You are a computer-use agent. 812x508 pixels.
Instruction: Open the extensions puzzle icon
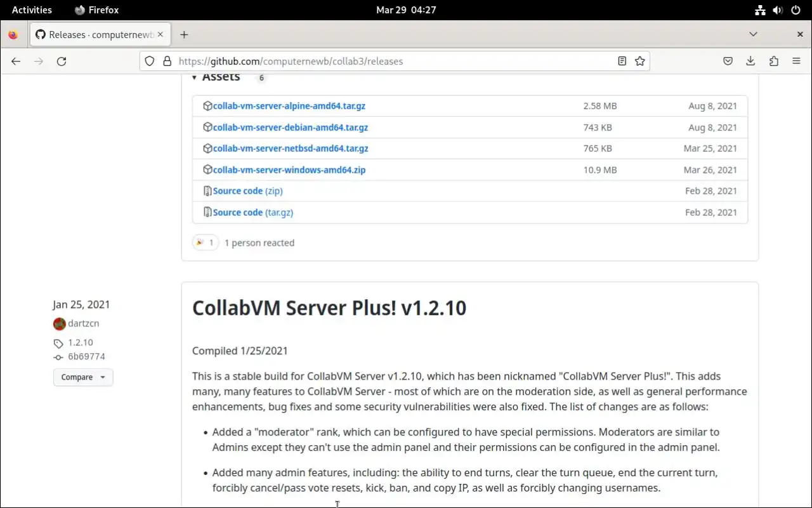click(773, 61)
